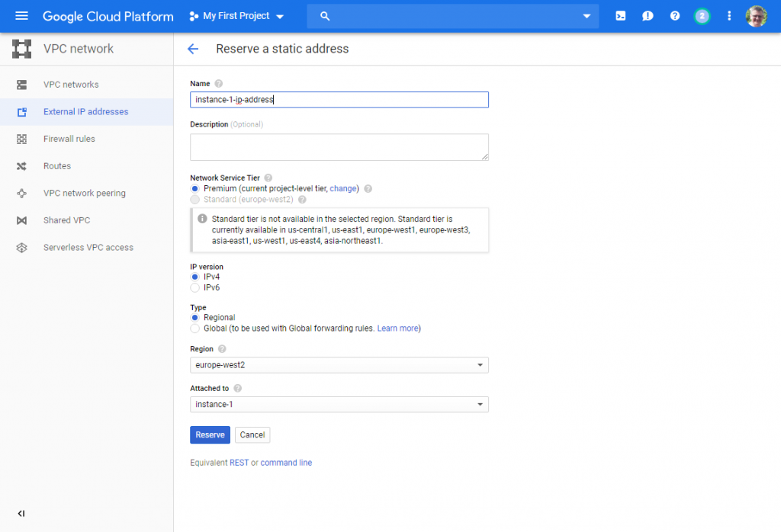Click the Reserve a static address heading

282,49
